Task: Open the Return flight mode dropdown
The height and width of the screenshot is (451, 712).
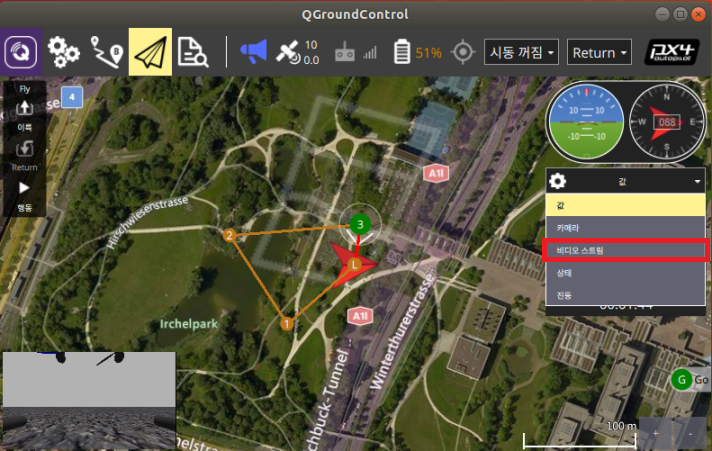Action: click(x=599, y=52)
